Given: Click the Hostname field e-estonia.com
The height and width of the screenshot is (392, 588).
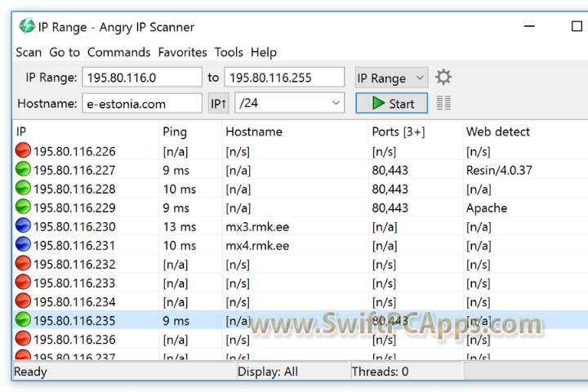Looking at the screenshot, I should click(142, 103).
